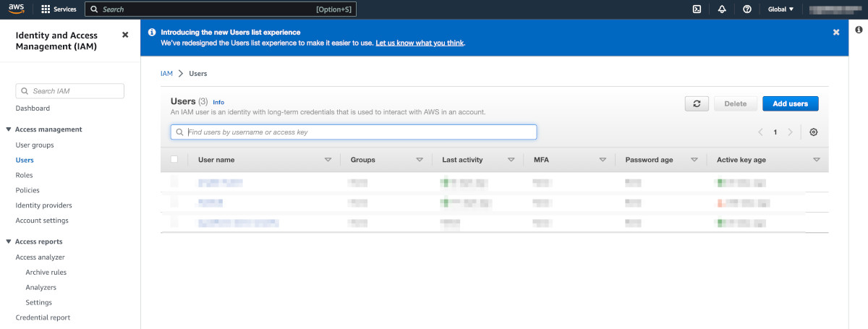The width and height of the screenshot is (868, 329).
Task: Launch CloudShell from the top bar
Action: (x=697, y=9)
